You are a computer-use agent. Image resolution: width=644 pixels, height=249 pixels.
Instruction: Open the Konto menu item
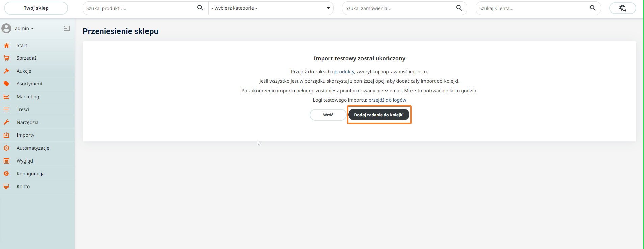point(37,186)
